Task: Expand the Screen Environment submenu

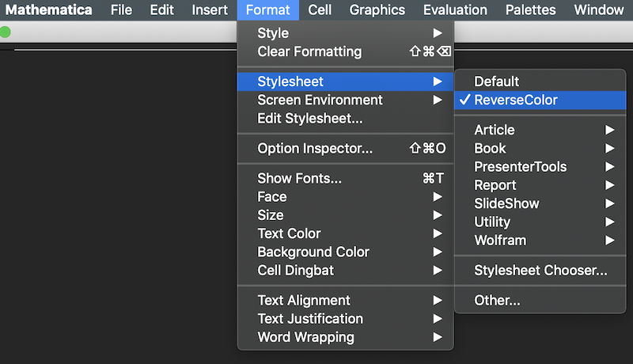Action: [346, 100]
